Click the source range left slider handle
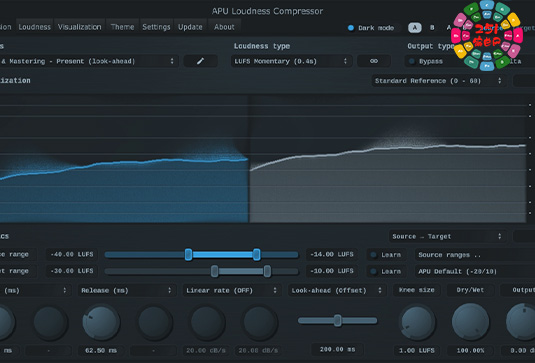Image resolution: width=535 pixels, height=363 pixels. (x=188, y=255)
